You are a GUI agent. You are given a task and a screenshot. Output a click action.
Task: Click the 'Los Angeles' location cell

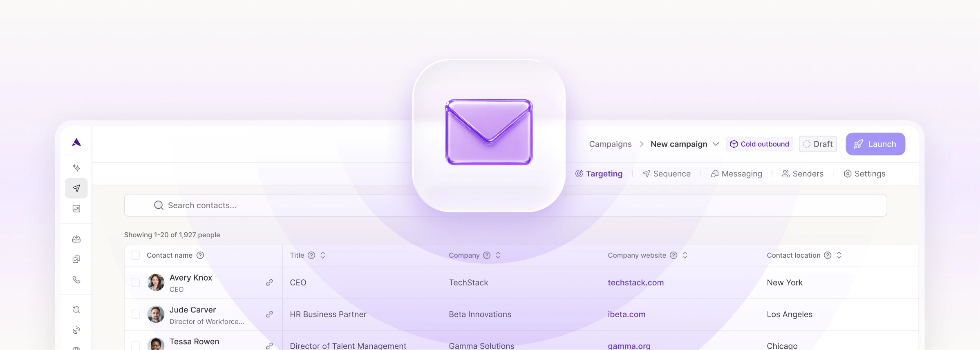[x=790, y=314]
